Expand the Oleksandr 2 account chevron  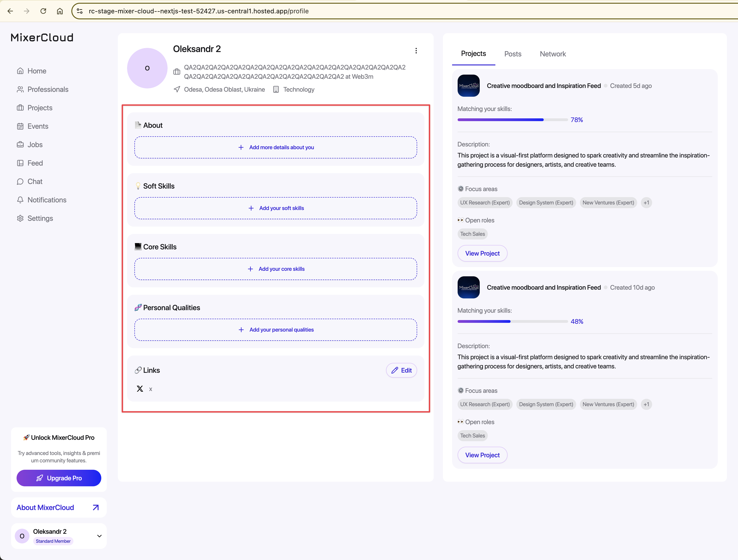click(x=99, y=536)
